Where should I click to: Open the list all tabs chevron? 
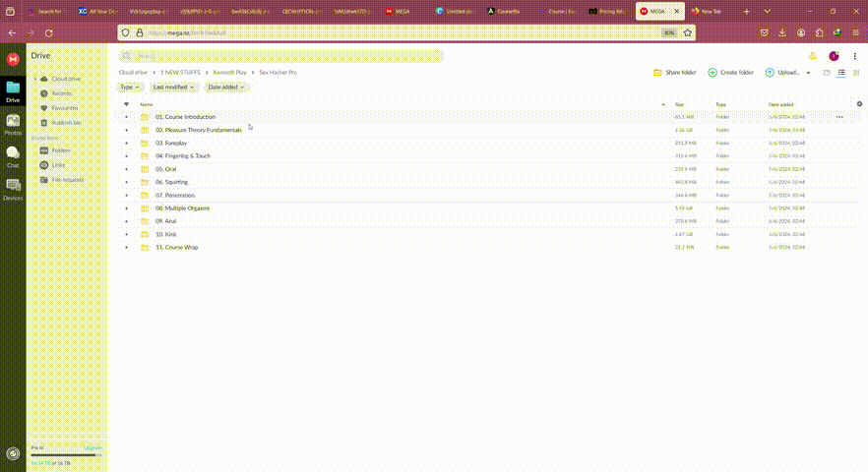click(x=767, y=11)
